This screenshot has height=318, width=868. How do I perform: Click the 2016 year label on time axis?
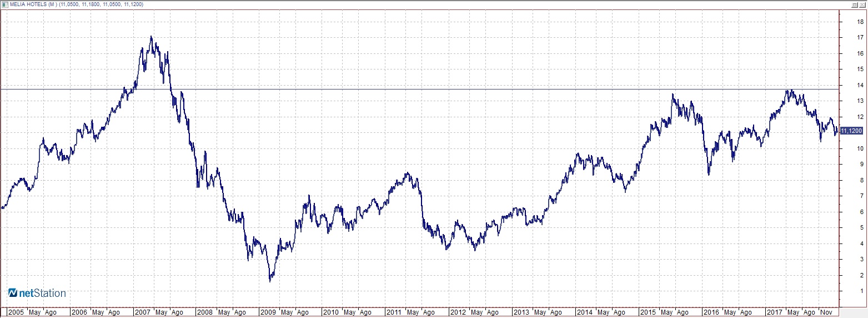[x=710, y=312]
